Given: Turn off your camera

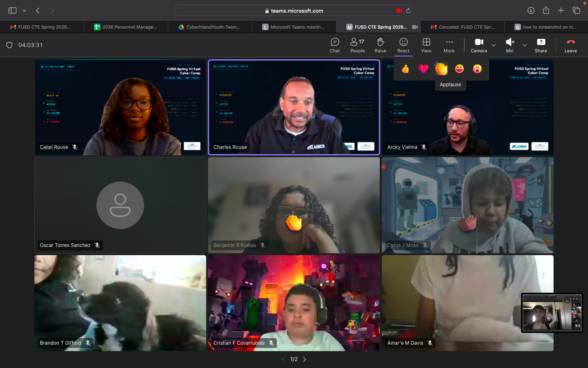Looking at the screenshot, I should coord(479,45).
